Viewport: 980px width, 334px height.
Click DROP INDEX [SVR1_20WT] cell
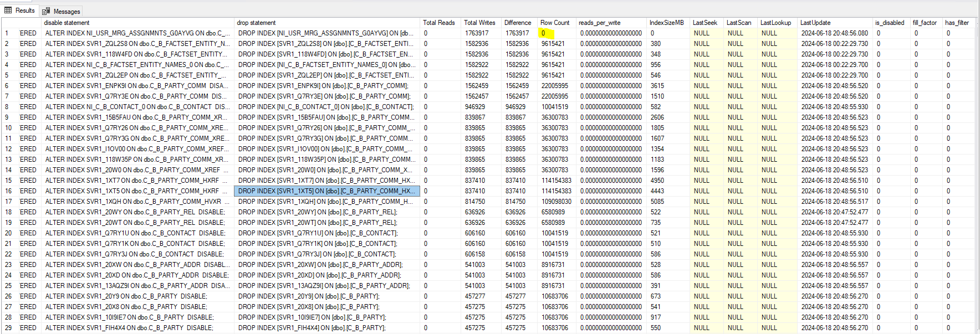coord(327,223)
